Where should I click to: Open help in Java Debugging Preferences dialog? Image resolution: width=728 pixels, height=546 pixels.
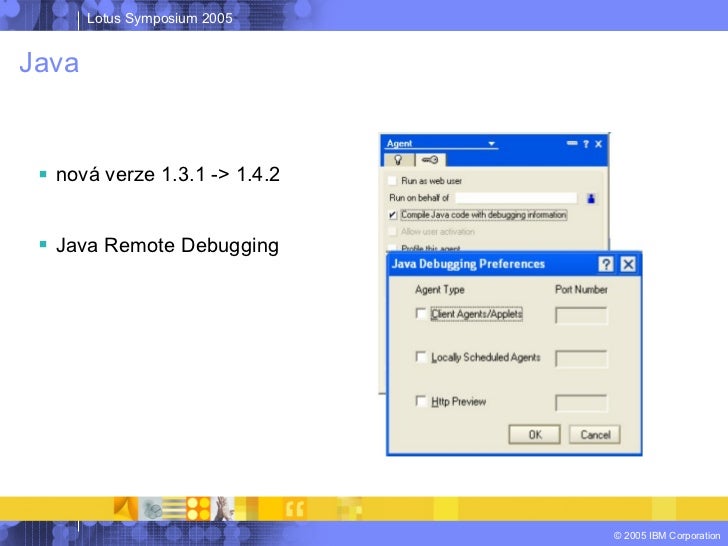(x=605, y=264)
